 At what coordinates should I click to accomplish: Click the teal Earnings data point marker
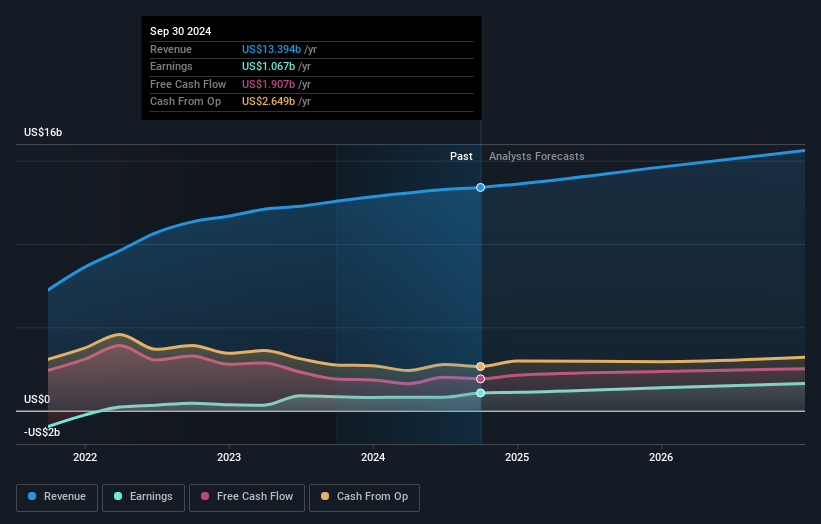pos(480,393)
